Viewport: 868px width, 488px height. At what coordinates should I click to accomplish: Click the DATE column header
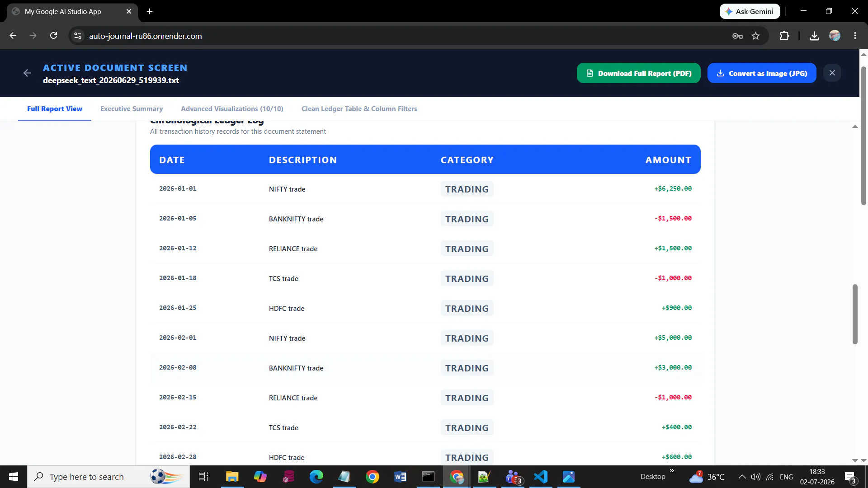(x=172, y=160)
